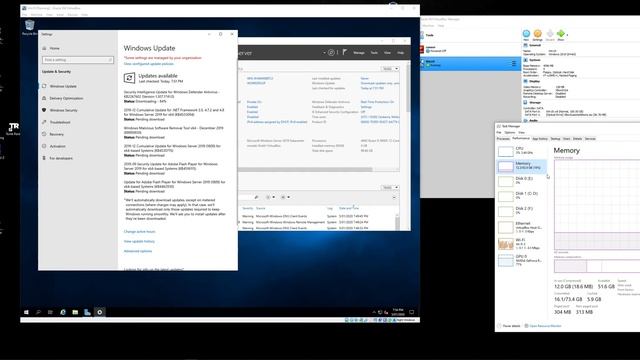This screenshot has height=360, width=640.
Task: Open Internet Explorer in VM taskbar
Action: [x=63, y=312]
